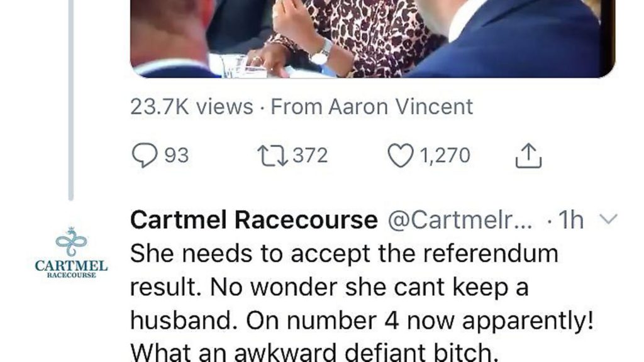Viewport: 644px width, 362px height.
Task: Like the tweet with the heart icon
Action: click(401, 156)
